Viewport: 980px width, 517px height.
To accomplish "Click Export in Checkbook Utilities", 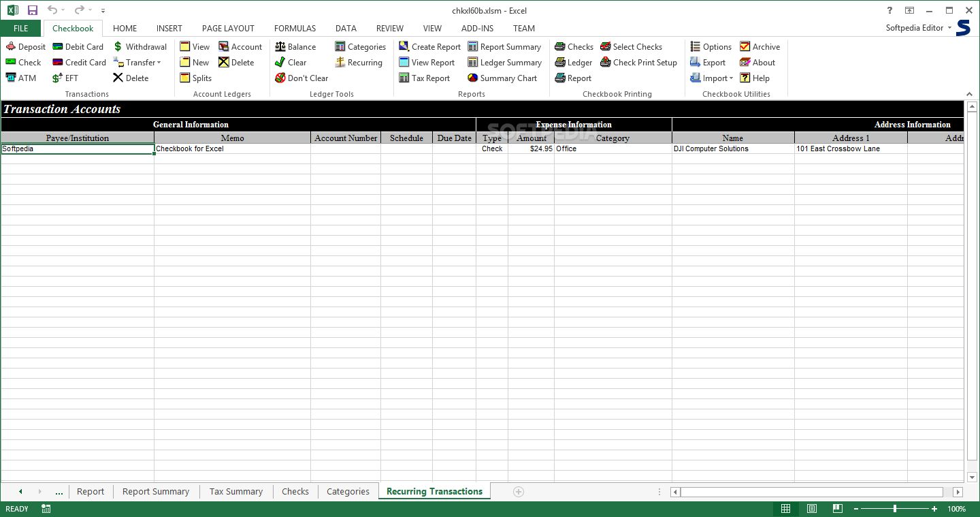I will click(x=708, y=63).
